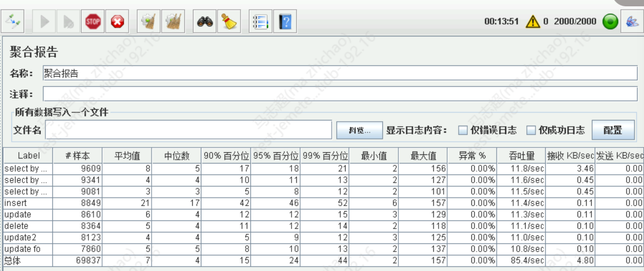
Task: Click the 85.4/sec throughput cell
Action: (x=521, y=260)
